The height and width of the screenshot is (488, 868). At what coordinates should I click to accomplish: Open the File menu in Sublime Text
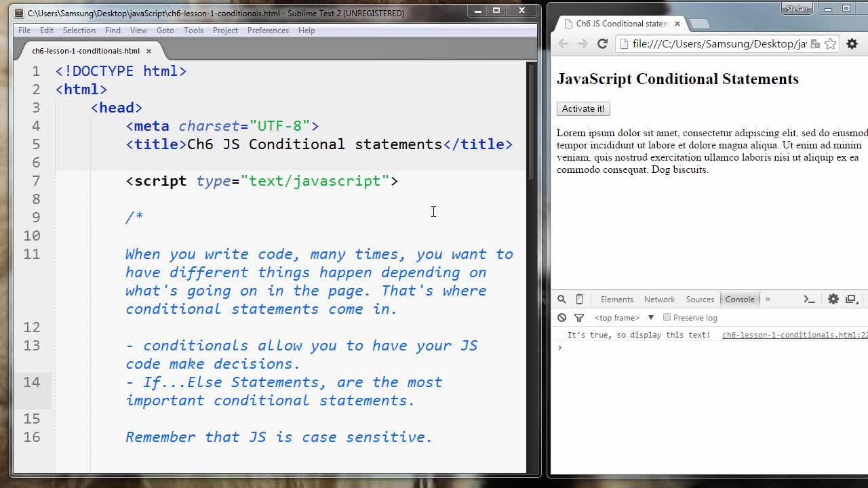[24, 30]
